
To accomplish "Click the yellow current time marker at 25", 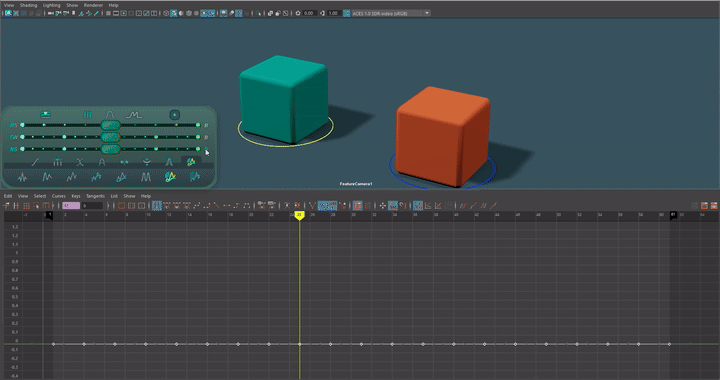I will [299, 215].
